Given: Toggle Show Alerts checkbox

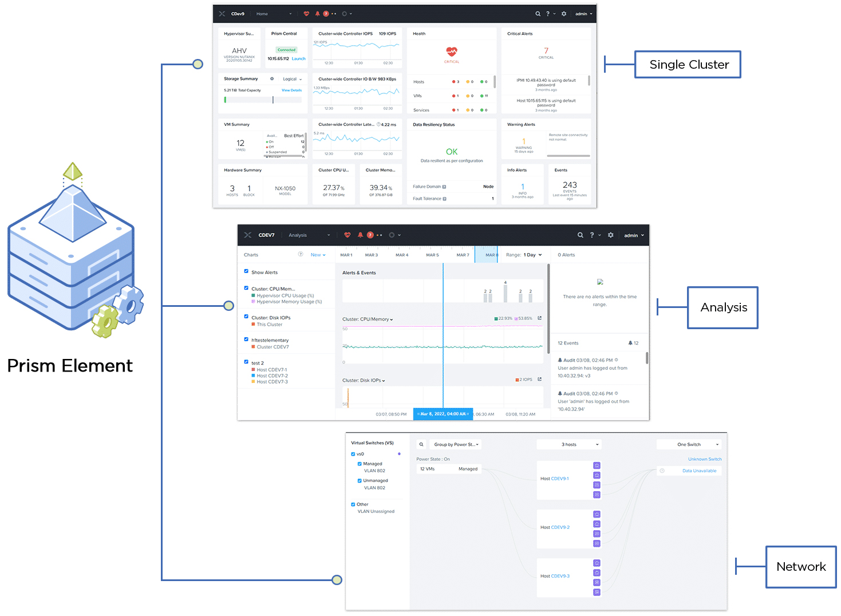Looking at the screenshot, I should tap(246, 271).
